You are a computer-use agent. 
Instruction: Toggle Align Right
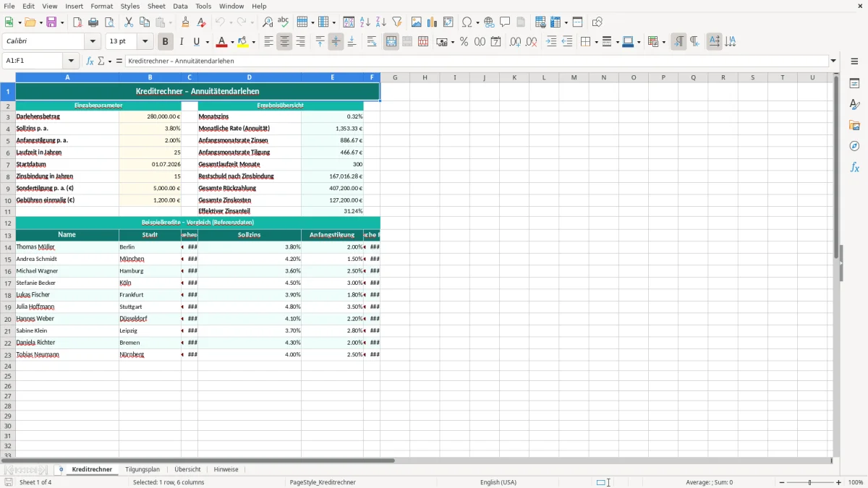pos(300,42)
